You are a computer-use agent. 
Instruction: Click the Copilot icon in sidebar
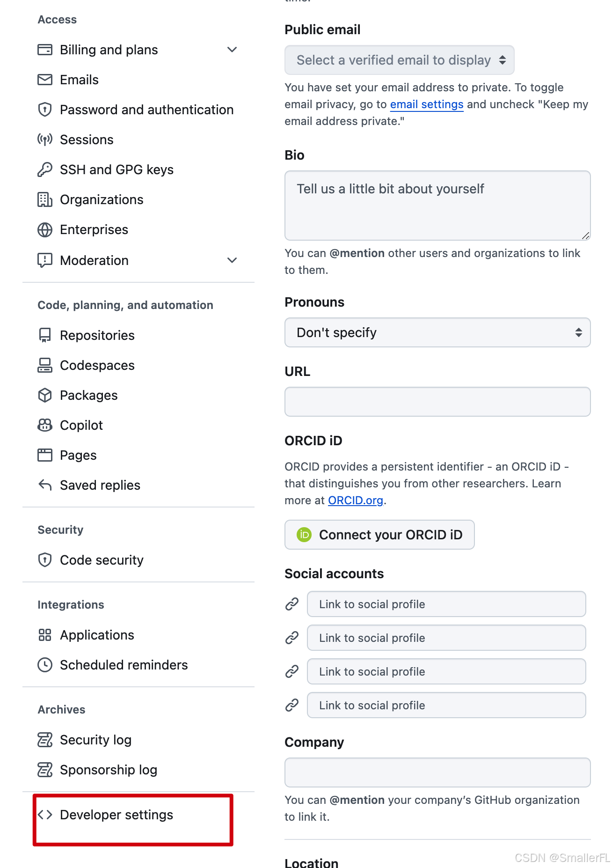click(45, 425)
